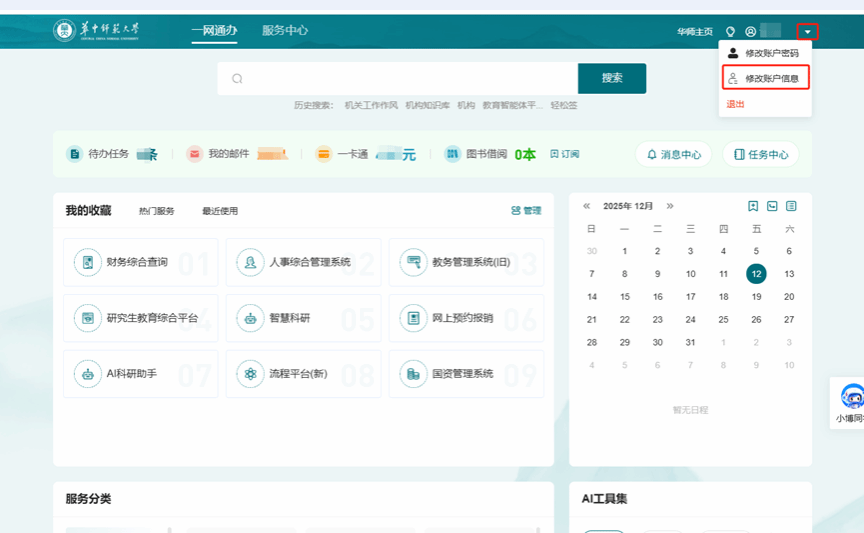Click 退出 to log out
This screenshot has width=864, height=533.
click(x=735, y=104)
